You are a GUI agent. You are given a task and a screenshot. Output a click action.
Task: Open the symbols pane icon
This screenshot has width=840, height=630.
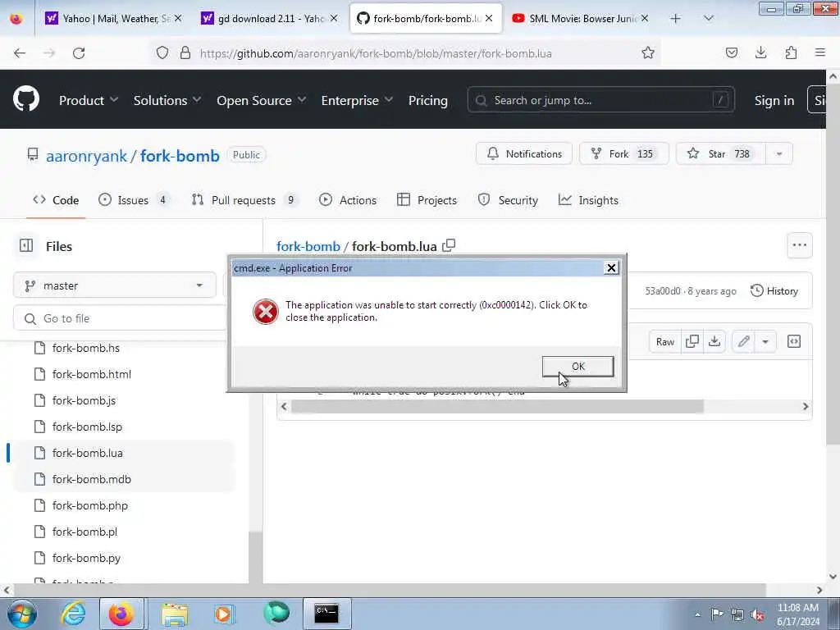tap(794, 342)
